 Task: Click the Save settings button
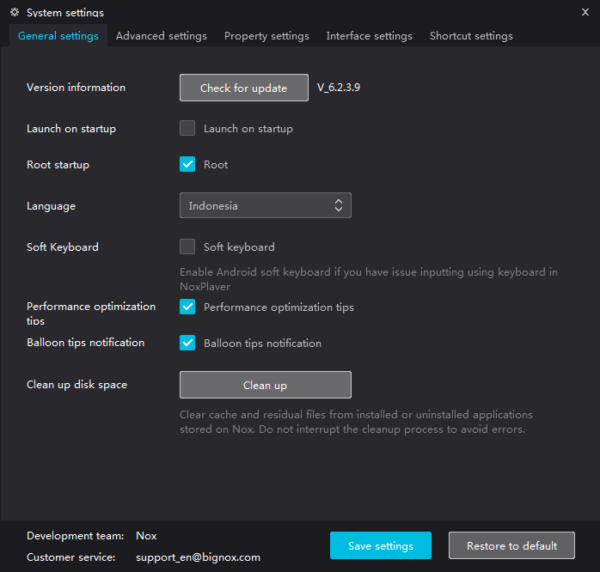(380, 545)
